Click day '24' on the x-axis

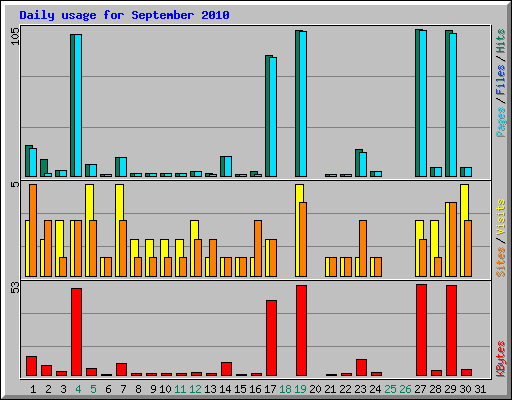click(x=376, y=389)
